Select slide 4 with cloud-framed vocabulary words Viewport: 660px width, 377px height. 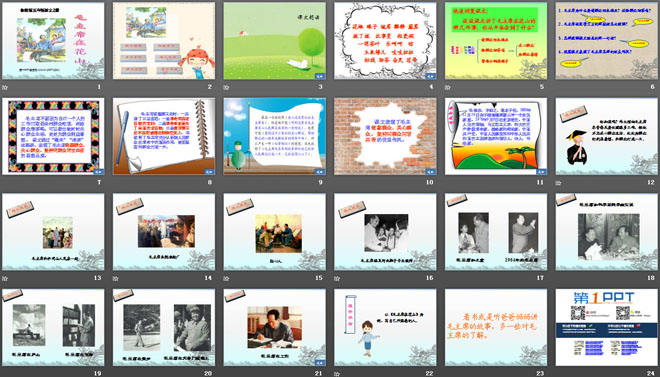(x=385, y=41)
